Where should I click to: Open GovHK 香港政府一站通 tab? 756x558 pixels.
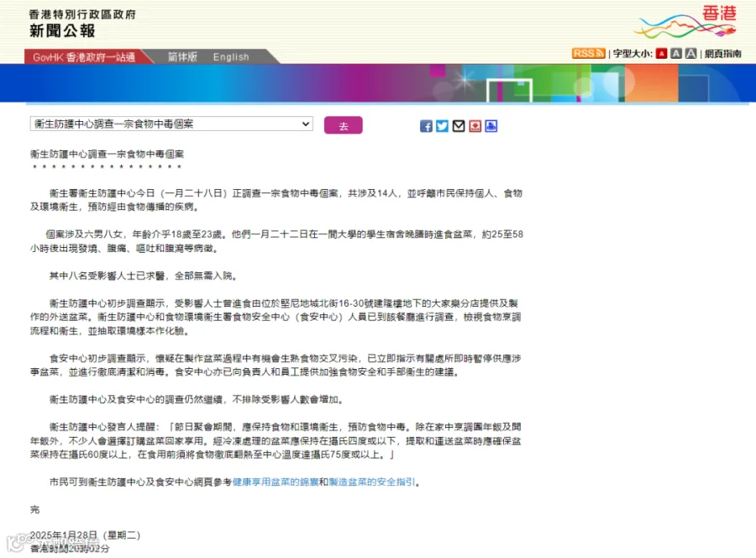(84, 57)
